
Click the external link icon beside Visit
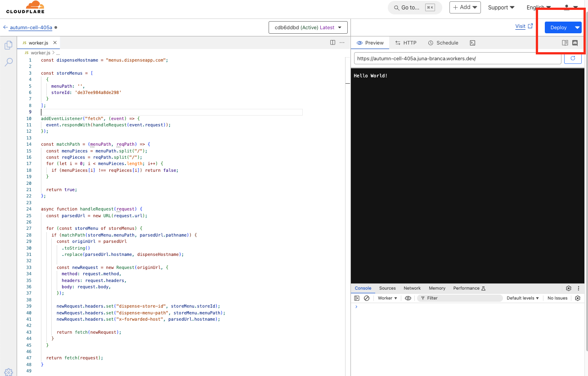coord(530,26)
